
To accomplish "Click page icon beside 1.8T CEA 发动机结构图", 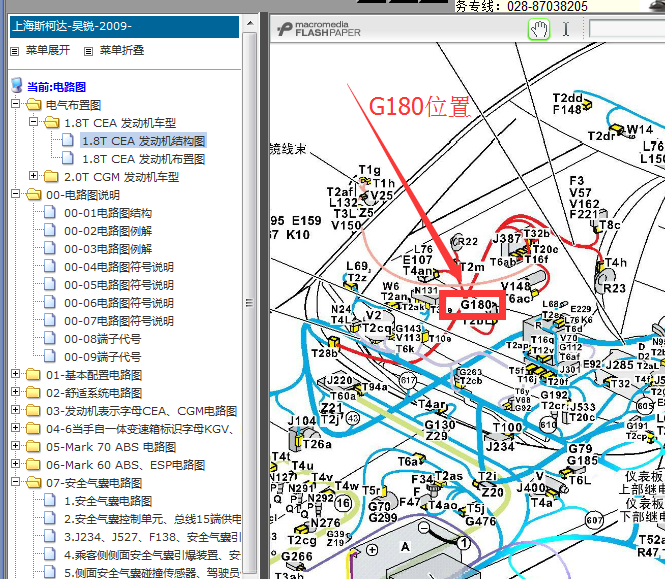I will pyautogui.click(x=68, y=140).
